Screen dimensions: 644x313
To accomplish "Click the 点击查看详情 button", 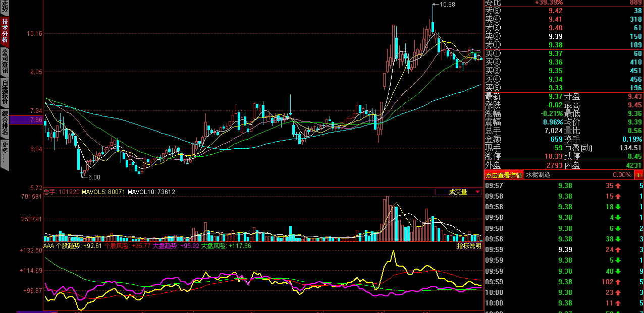I will (503, 175).
